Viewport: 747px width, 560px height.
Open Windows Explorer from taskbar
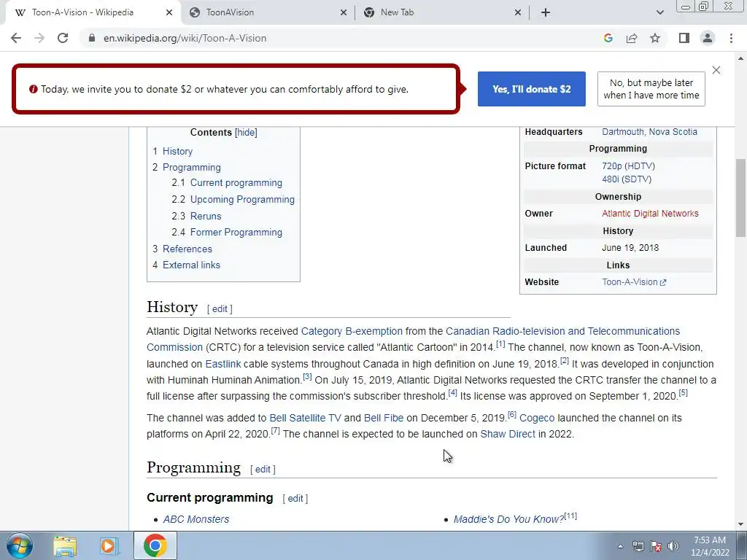65,546
